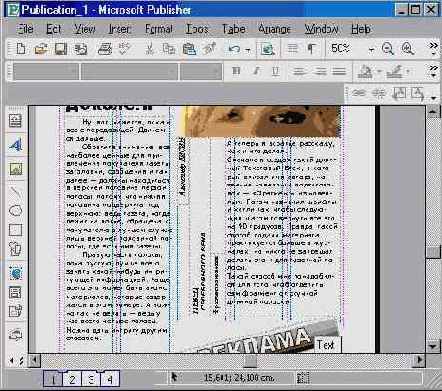Click the Create Text Box Link icon

359,93
